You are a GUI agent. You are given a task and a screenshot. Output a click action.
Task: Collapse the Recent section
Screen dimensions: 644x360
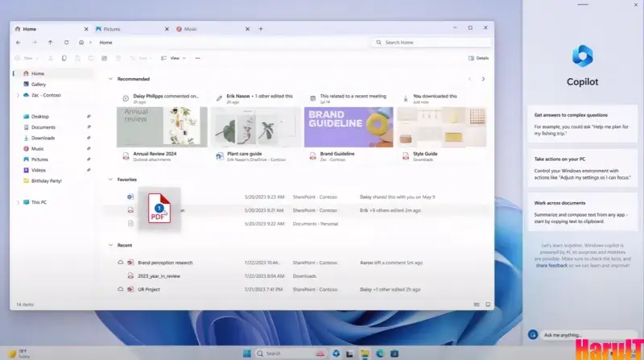[x=110, y=246]
